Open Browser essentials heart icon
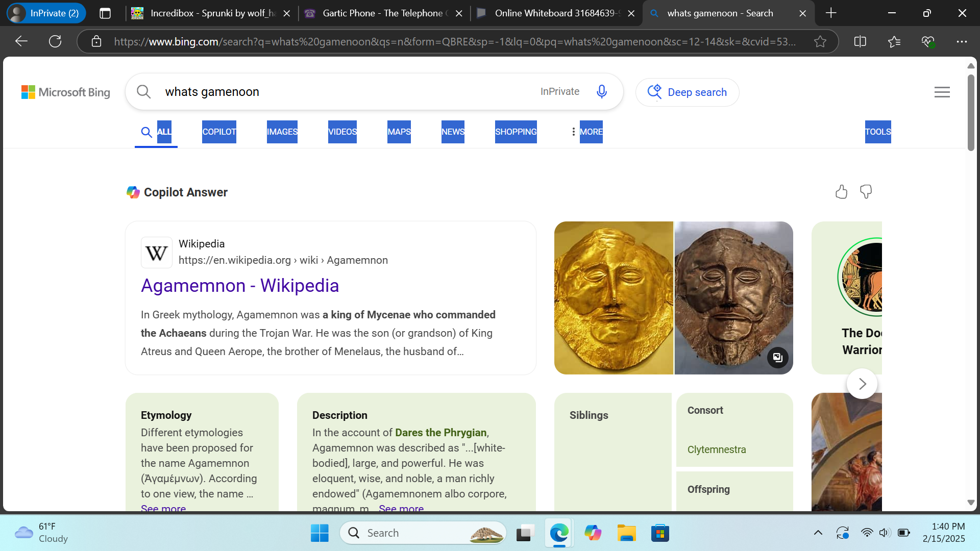The width and height of the screenshot is (980, 551). pyautogui.click(x=928, y=41)
